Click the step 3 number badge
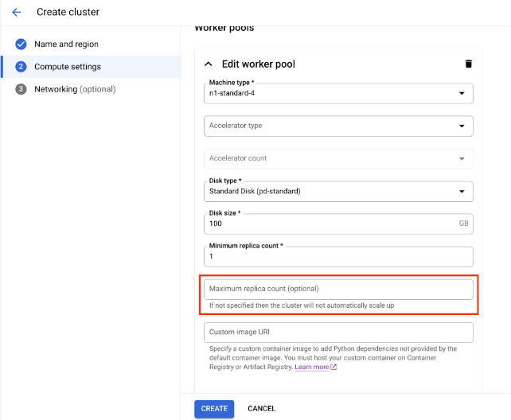Image resolution: width=511 pixels, height=420 pixels. [x=21, y=89]
